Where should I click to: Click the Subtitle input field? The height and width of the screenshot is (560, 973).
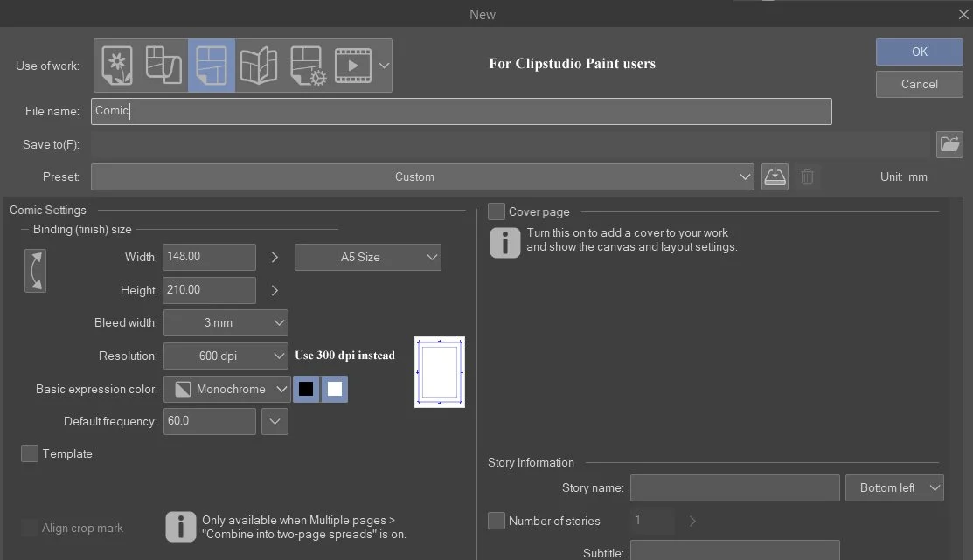pyautogui.click(x=734, y=550)
